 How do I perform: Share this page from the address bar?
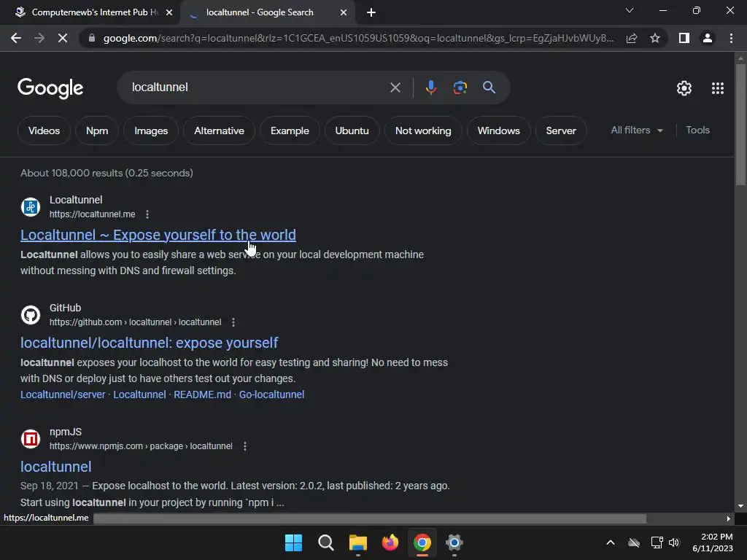click(x=632, y=38)
